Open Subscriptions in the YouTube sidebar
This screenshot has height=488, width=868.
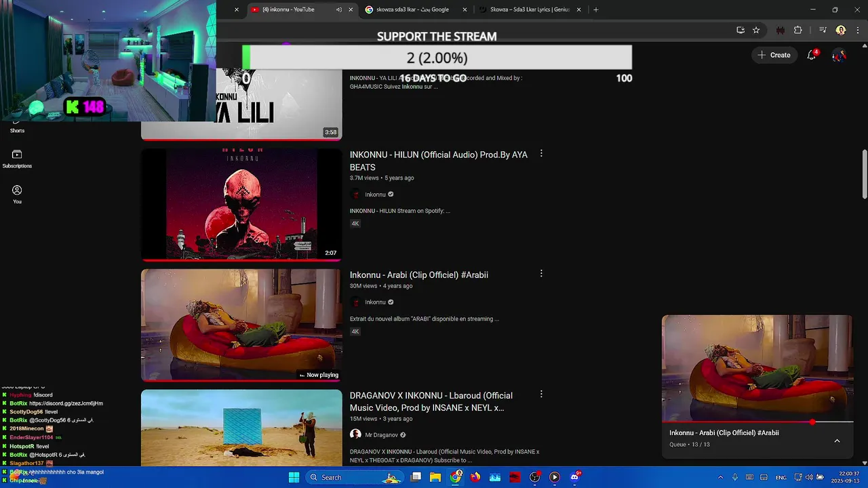(17, 159)
